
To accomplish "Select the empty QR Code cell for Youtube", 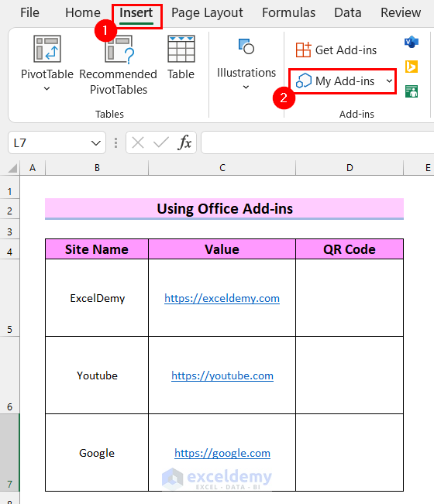I will [x=350, y=375].
